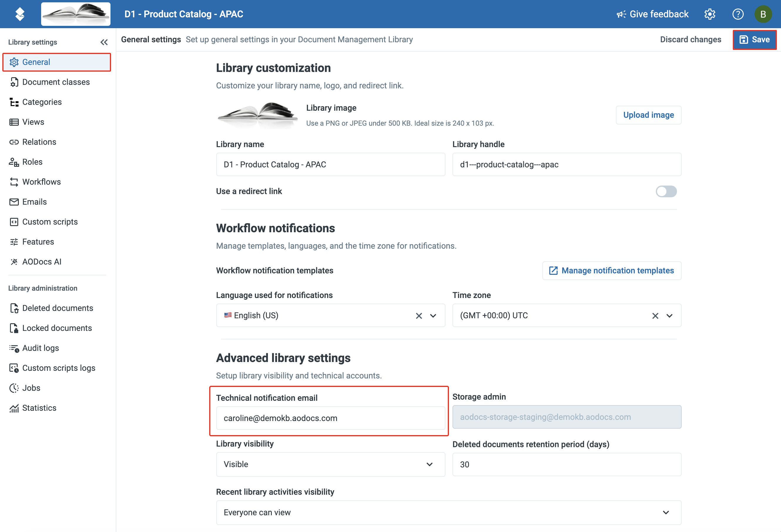Click the Deleted documents retention period field

567,465
